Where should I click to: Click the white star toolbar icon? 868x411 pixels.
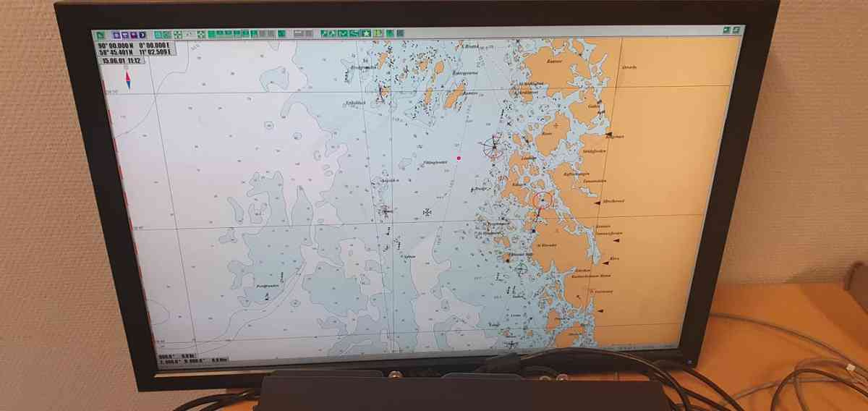(x=366, y=33)
